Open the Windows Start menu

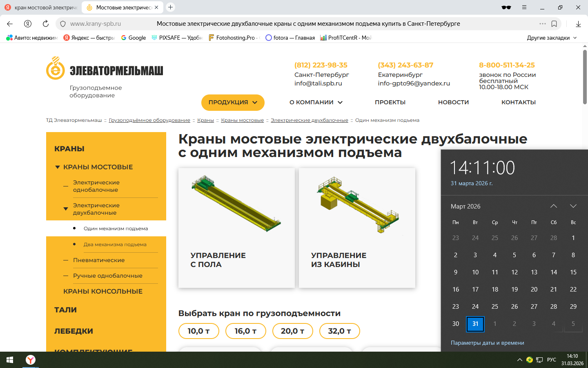tap(10, 360)
